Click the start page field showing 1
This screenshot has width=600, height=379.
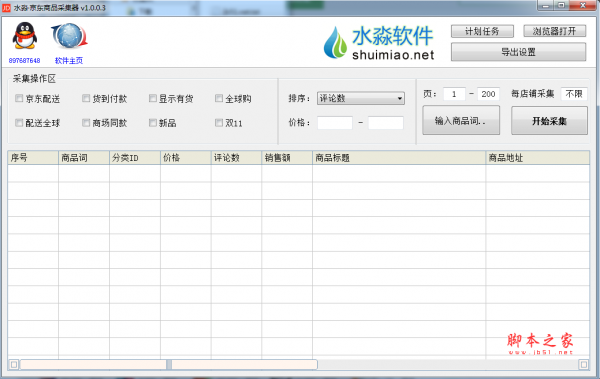[454, 94]
